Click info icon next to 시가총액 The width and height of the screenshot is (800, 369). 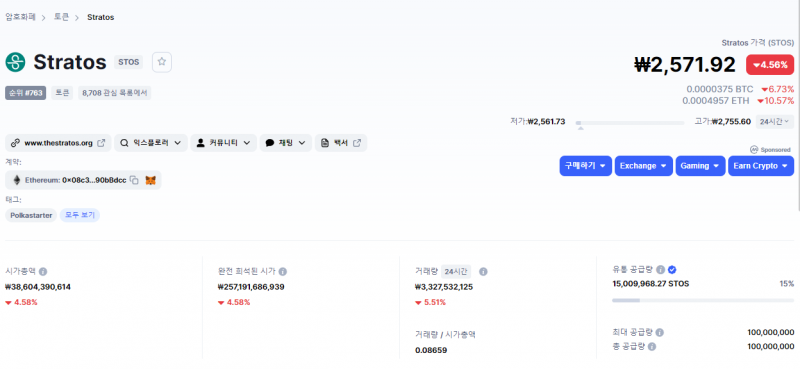(43, 272)
